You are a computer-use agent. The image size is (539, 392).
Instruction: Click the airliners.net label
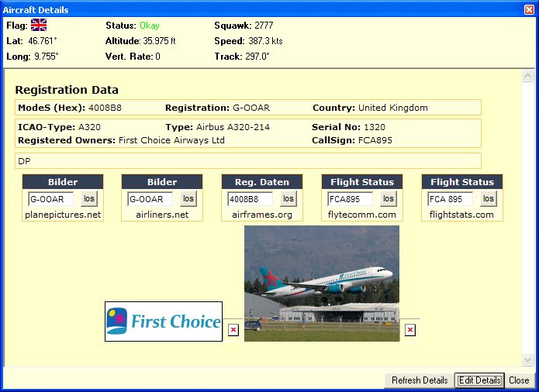162,215
